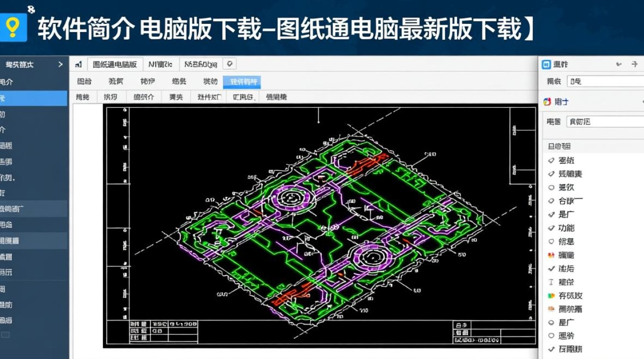This screenshot has height=359, width=644.
Task: Toggle the checked '功能' option in the right panel
Action: point(565,228)
